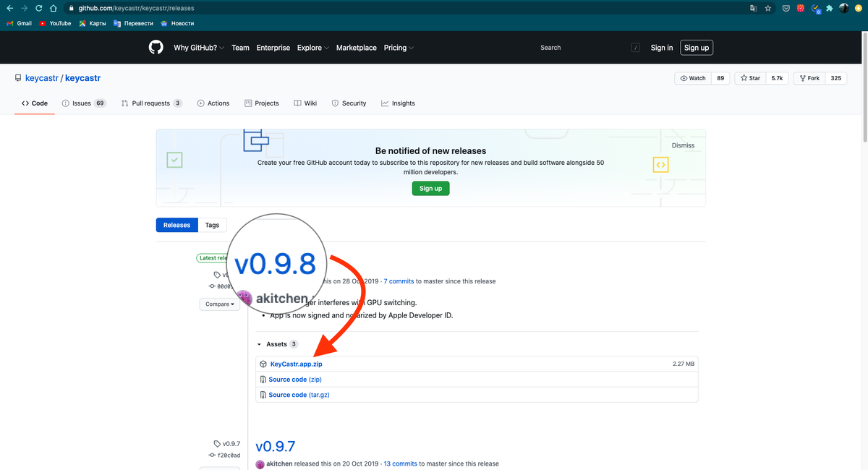
Task: Click the v0.9.7 tag icon in sidebar
Action: (x=217, y=444)
